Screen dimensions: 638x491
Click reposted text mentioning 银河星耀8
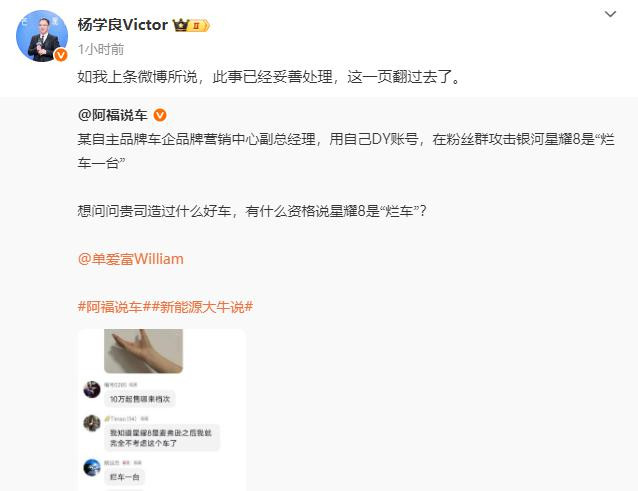click(346, 151)
